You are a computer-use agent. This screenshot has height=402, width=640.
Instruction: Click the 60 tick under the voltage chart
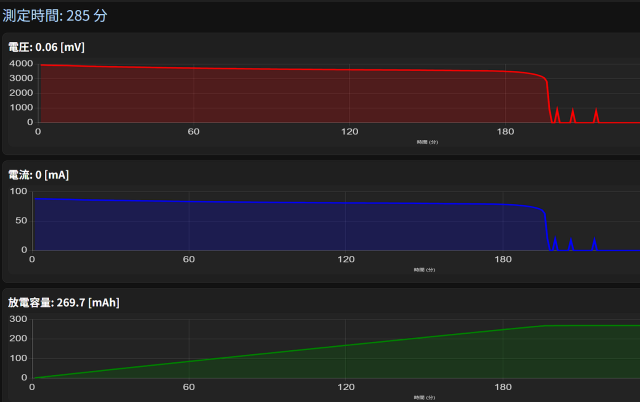(x=193, y=132)
